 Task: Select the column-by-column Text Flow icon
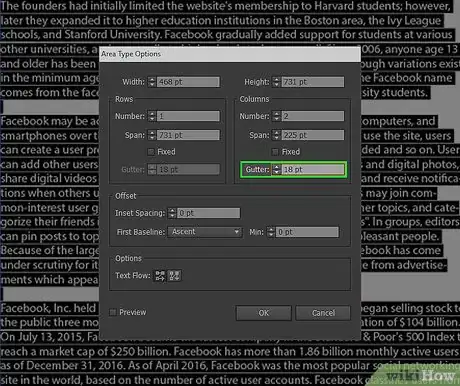coord(174,275)
